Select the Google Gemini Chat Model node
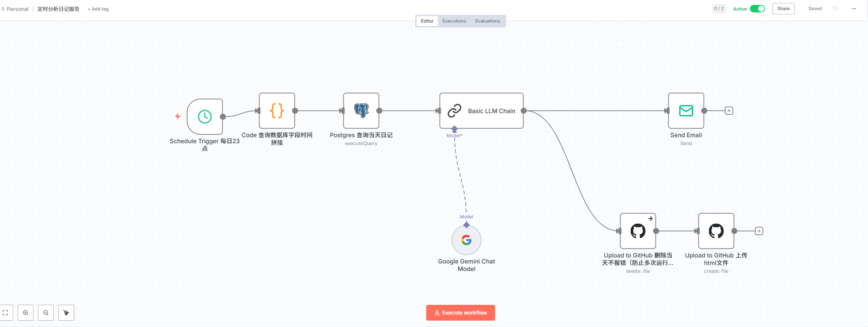The image size is (868, 327). pos(466,240)
